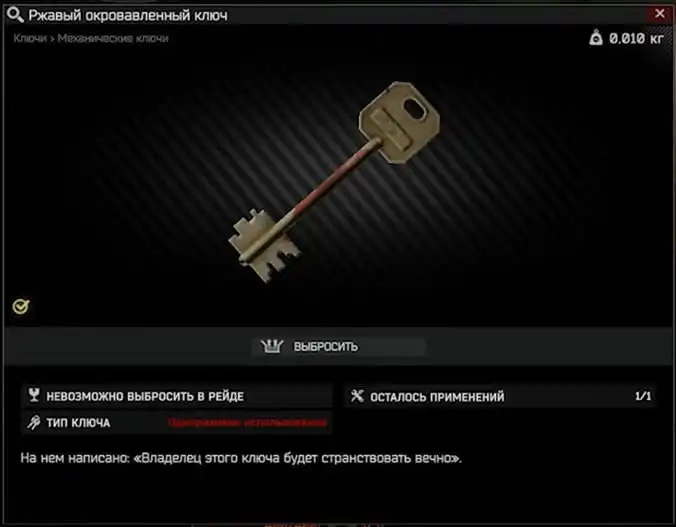The image size is (676, 527).
Task: Click the 1/1 remaining uses value
Action: (643, 396)
